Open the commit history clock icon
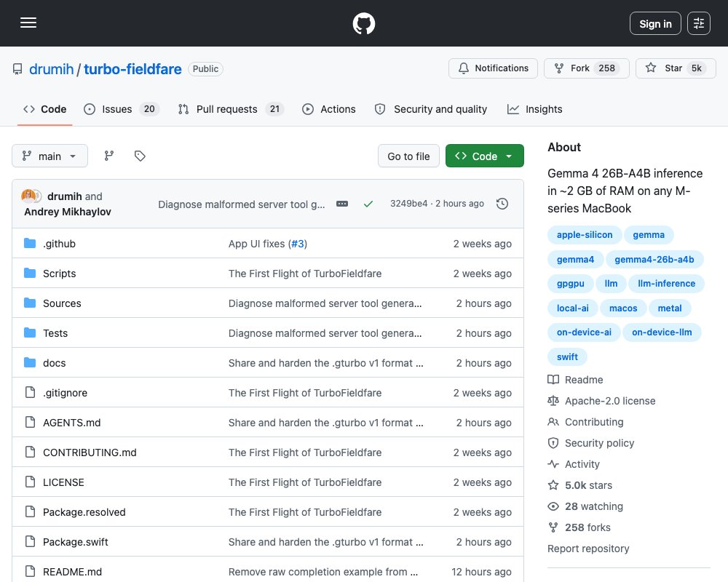Image resolution: width=728 pixels, height=582 pixels. click(502, 204)
